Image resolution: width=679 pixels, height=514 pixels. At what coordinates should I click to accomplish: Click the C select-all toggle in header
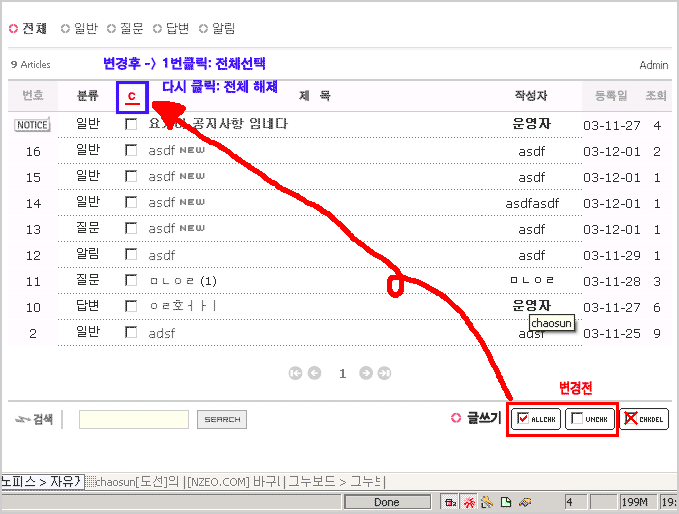[132, 97]
